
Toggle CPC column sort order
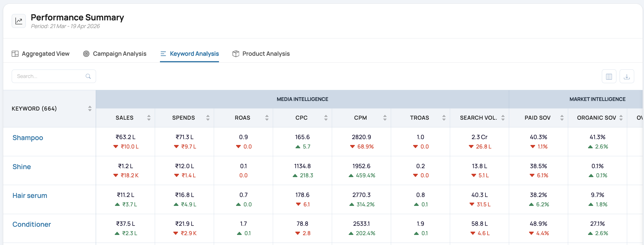pos(326,118)
